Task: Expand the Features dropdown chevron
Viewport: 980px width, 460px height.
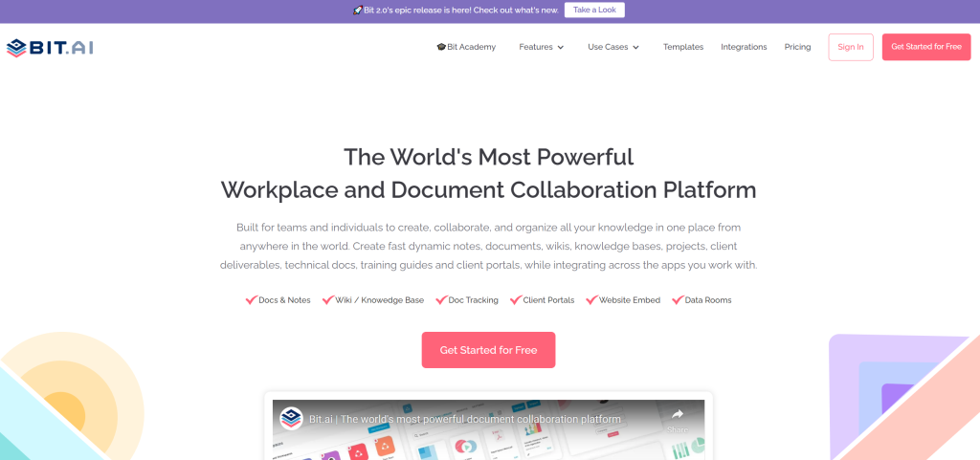Action: point(561,48)
